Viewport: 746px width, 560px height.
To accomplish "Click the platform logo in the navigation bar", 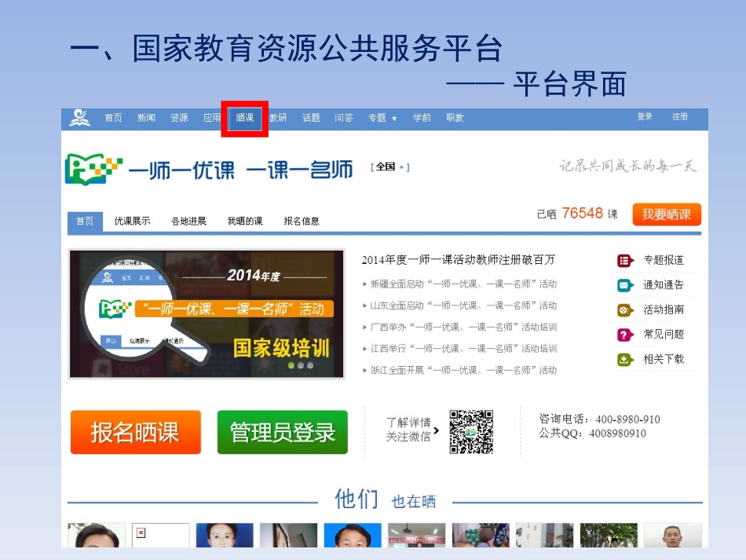I will [x=79, y=118].
